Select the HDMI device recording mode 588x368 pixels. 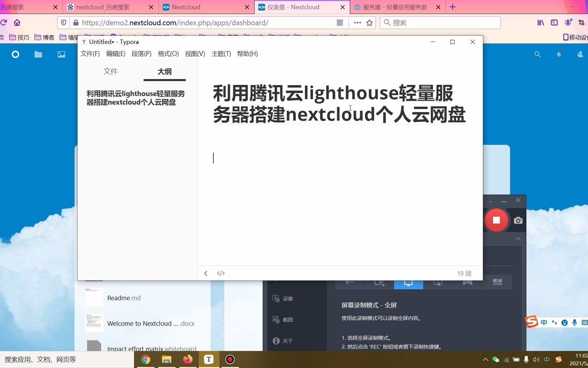click(x=497, y=282)
